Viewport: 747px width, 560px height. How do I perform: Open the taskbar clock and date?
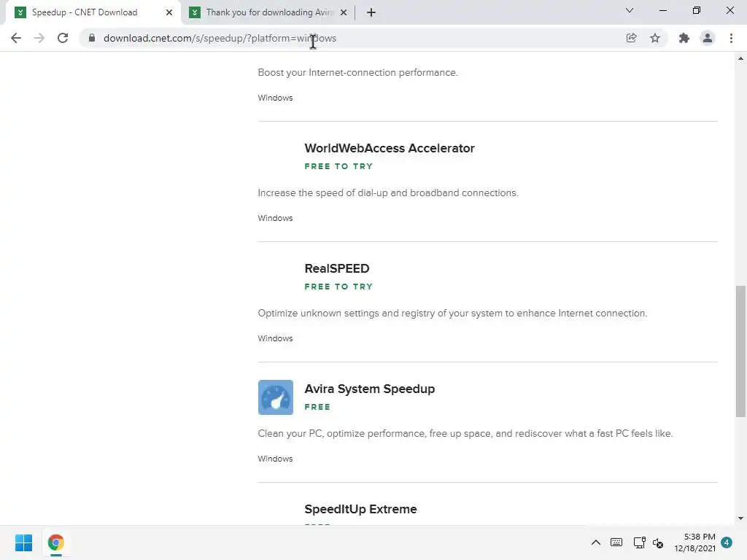[694, 542]
